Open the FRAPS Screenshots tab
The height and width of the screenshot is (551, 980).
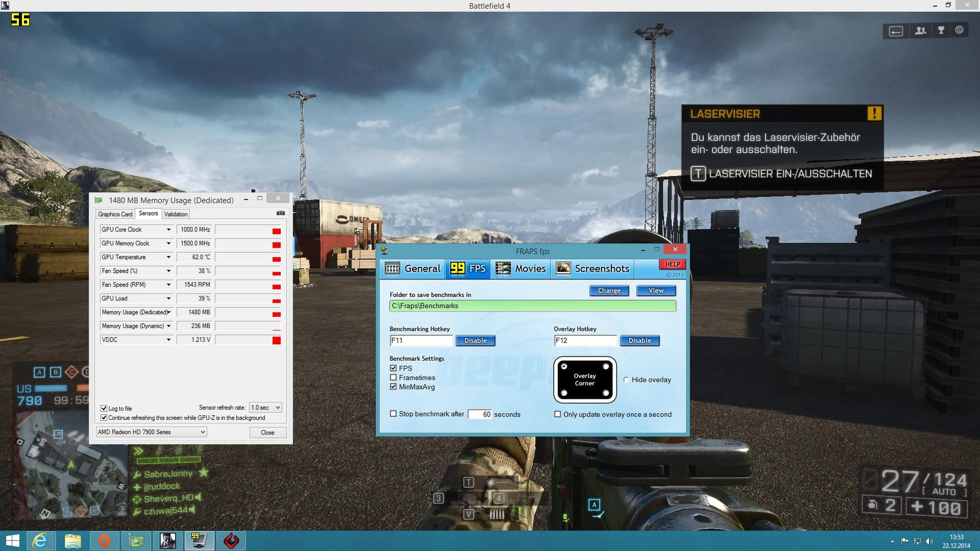(592, 269)
